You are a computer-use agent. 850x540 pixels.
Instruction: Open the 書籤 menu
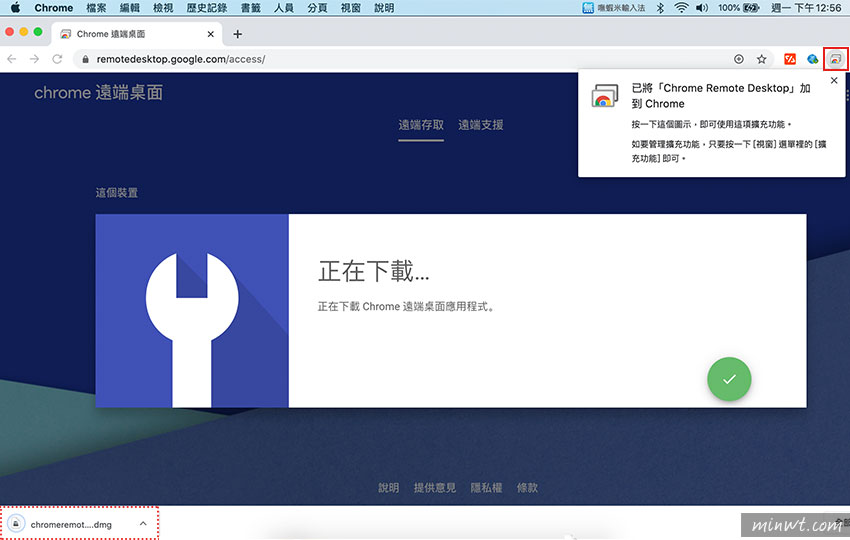click(x=250, y=8)
